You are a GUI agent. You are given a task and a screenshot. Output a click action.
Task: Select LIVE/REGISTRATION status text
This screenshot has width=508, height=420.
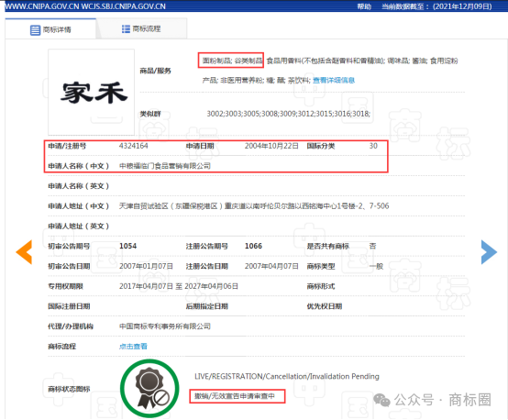click(287, 376)
